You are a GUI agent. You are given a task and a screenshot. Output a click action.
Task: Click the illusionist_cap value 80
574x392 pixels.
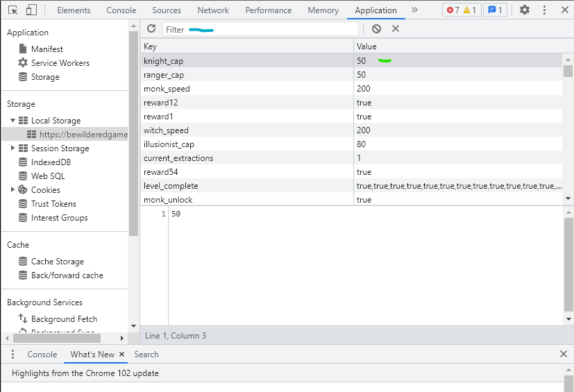361,144
